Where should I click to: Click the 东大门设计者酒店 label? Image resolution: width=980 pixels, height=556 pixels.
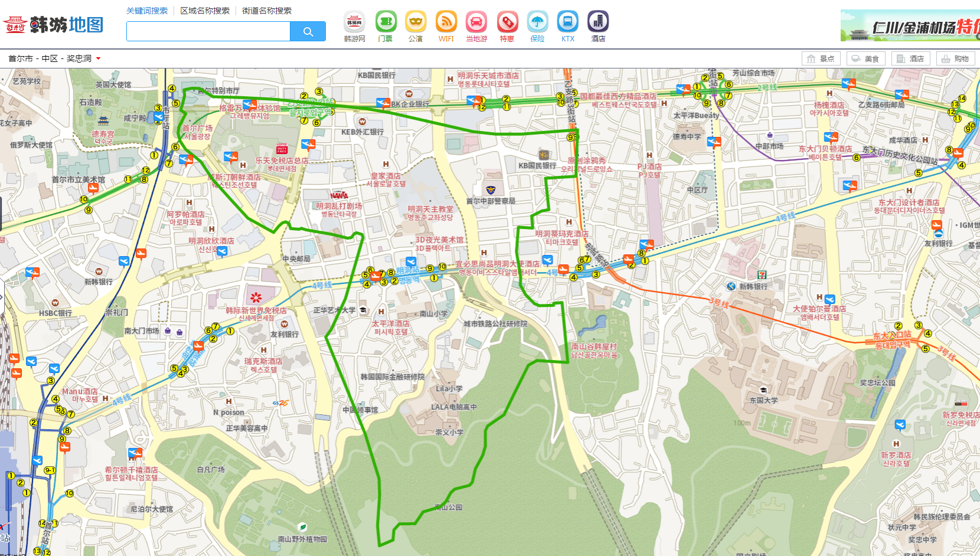click(909, 207)
